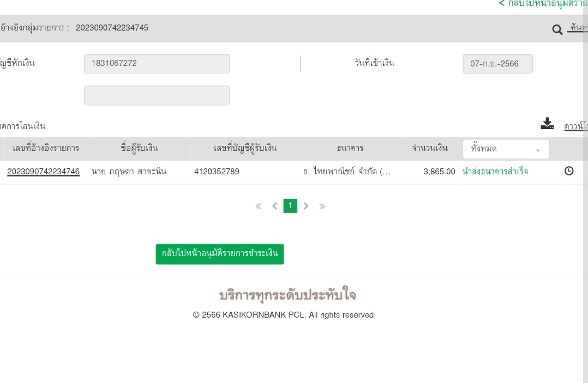Jump to the last page of results
This screenshot has width=588, height=383.
tap(322, 206)
